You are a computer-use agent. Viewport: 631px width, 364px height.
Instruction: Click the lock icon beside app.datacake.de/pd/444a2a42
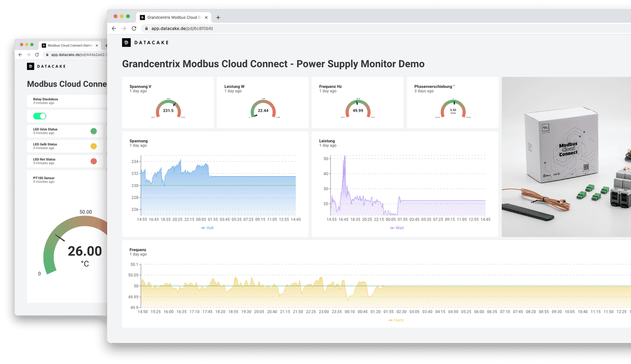pos(48,55)
